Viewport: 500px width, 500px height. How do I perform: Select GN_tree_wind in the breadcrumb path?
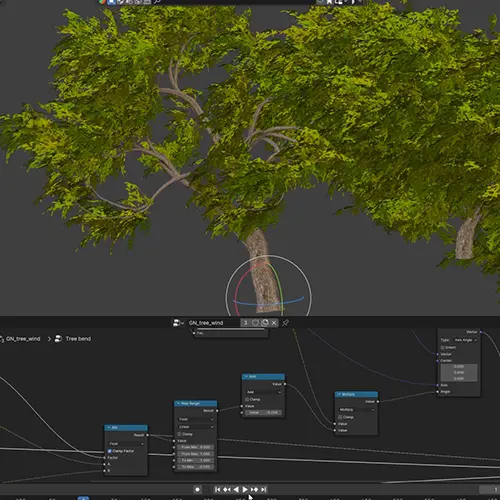tap(23, 339)
